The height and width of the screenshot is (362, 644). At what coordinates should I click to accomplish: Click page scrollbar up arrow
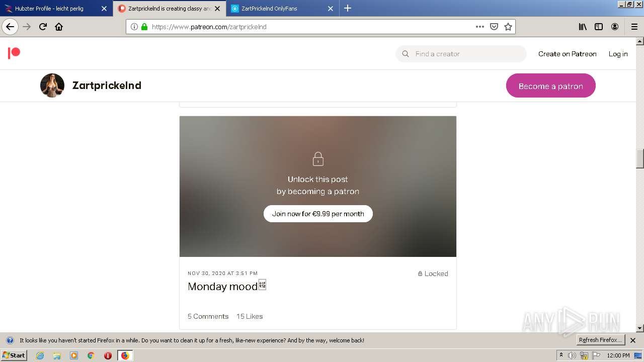640,41
